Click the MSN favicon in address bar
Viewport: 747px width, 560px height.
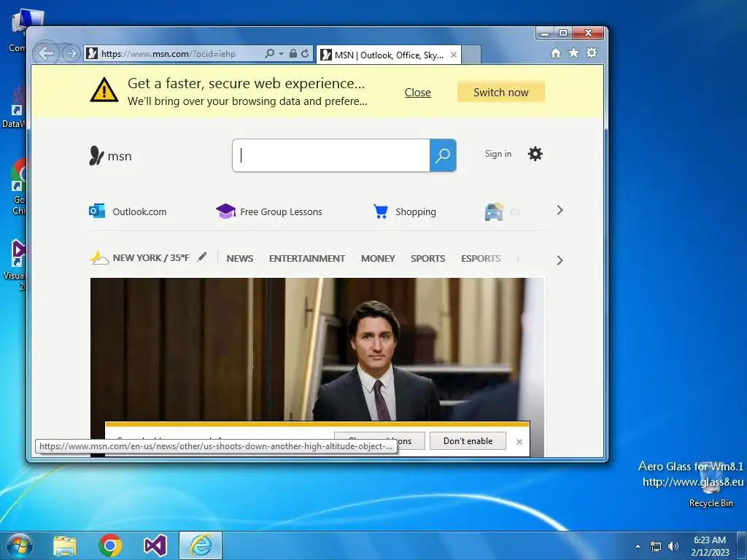point(92,53)
